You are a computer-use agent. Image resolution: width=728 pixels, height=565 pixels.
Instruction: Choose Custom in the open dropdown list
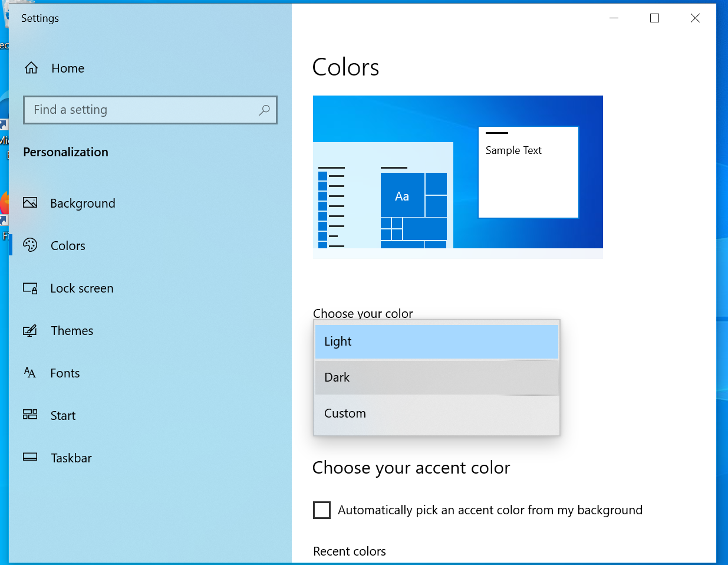(436, 413)
